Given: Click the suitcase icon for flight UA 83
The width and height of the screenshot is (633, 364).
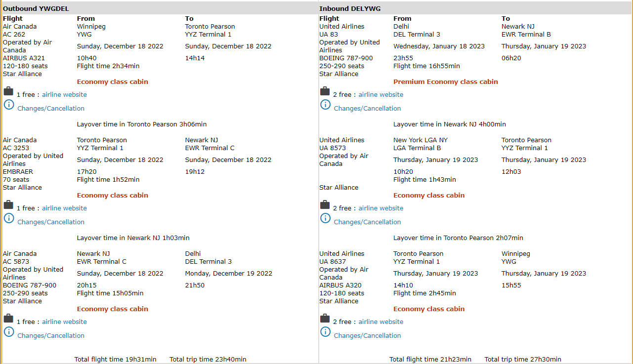Looking at the screenshot, I should coord(325,91).
